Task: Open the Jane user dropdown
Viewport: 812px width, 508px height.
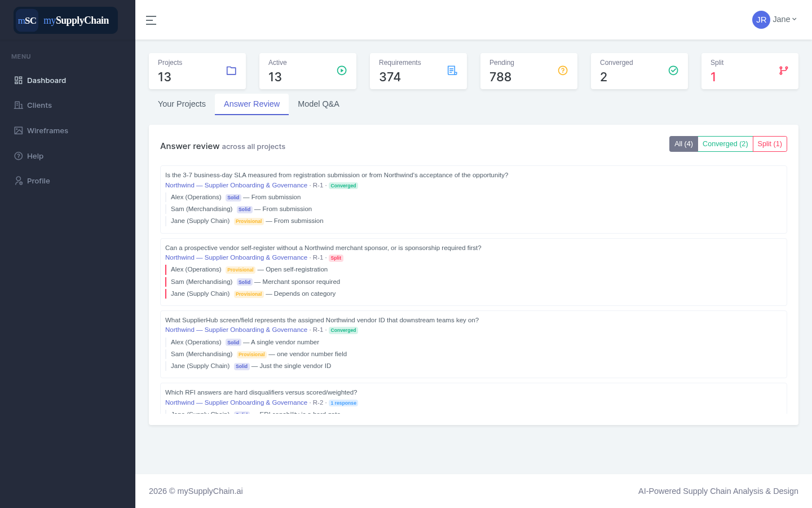Action: pyautogui.click(x=784, y=19)
